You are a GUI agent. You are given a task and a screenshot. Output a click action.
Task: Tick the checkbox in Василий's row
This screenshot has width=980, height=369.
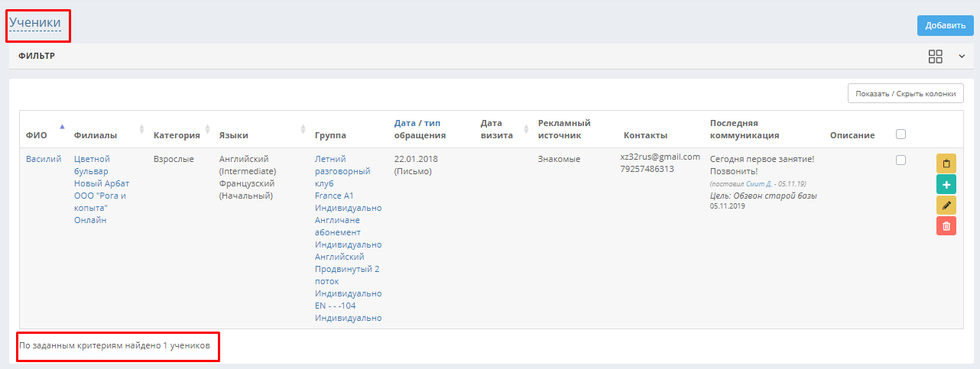900,160
